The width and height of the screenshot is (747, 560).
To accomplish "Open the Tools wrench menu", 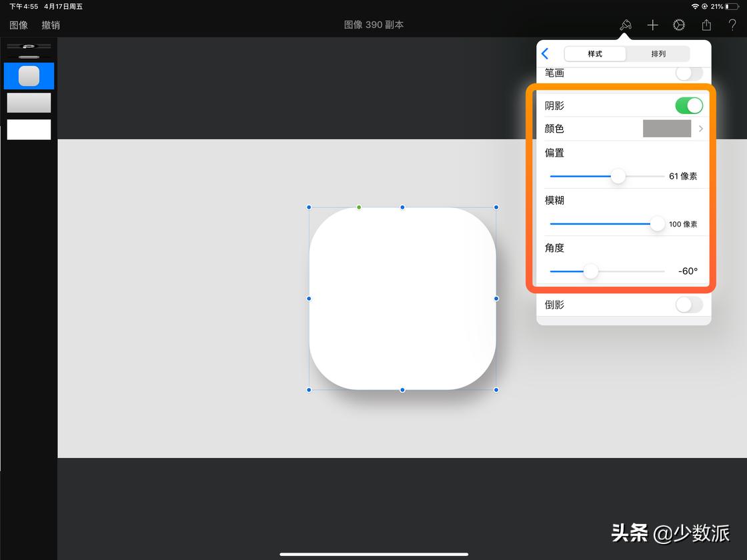I will 679,25.
